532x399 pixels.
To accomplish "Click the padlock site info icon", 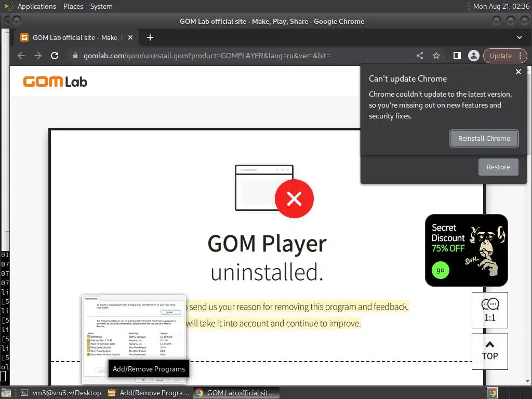I will [x=75, y=56].
